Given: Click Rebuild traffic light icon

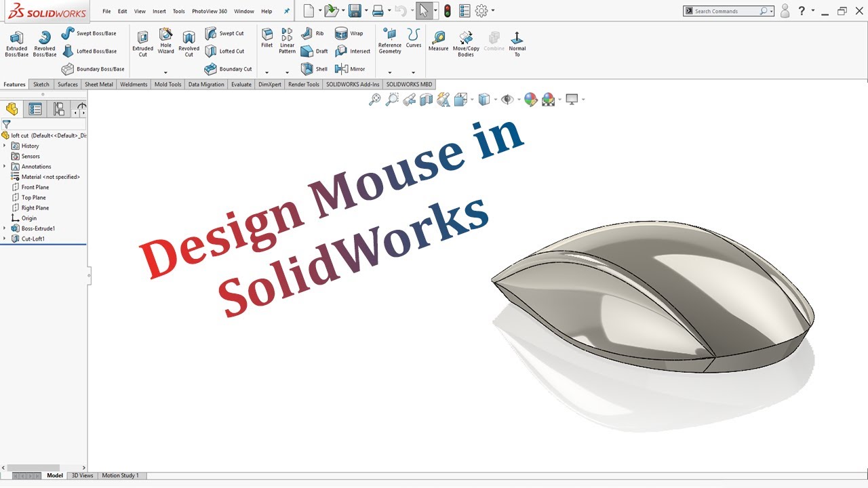Looking at the screenshot, I should pyautogui.click(x=448, y=11).
